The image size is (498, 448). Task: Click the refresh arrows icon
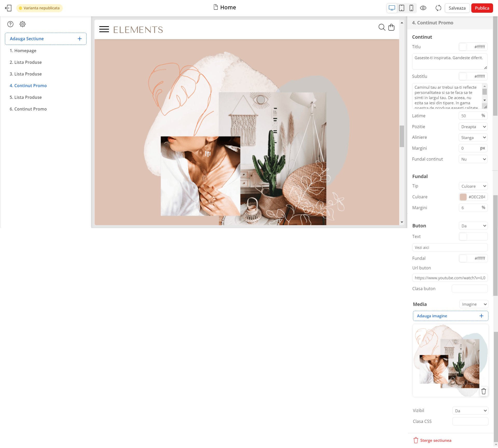tap(438, 8)
